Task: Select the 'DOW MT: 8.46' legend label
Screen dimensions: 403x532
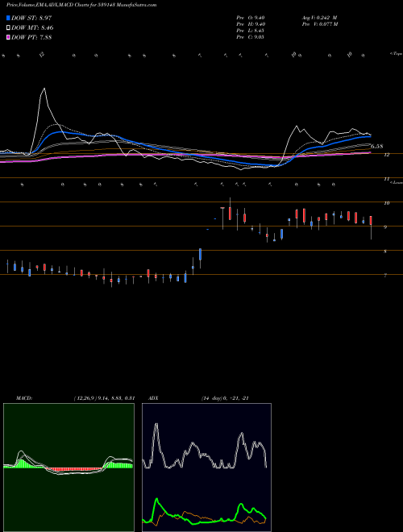Action: point(32,28)
